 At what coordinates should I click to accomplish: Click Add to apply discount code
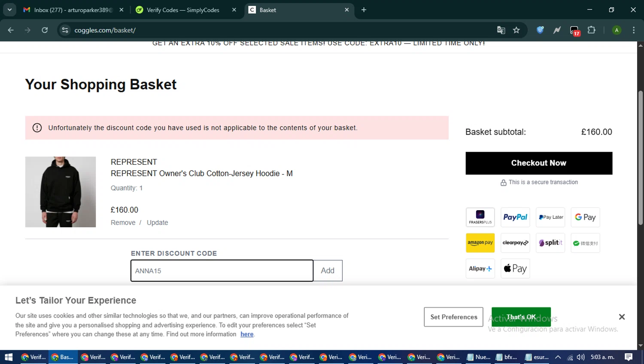click(x=328, y=271)
